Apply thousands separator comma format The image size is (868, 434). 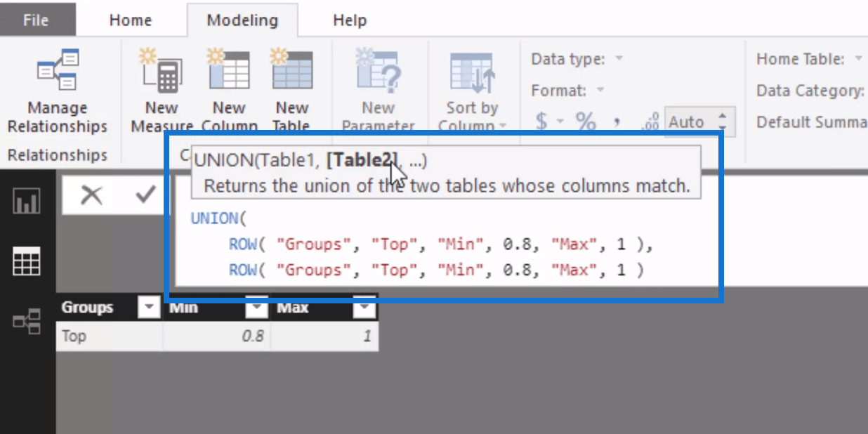click(x=617, y=121)
